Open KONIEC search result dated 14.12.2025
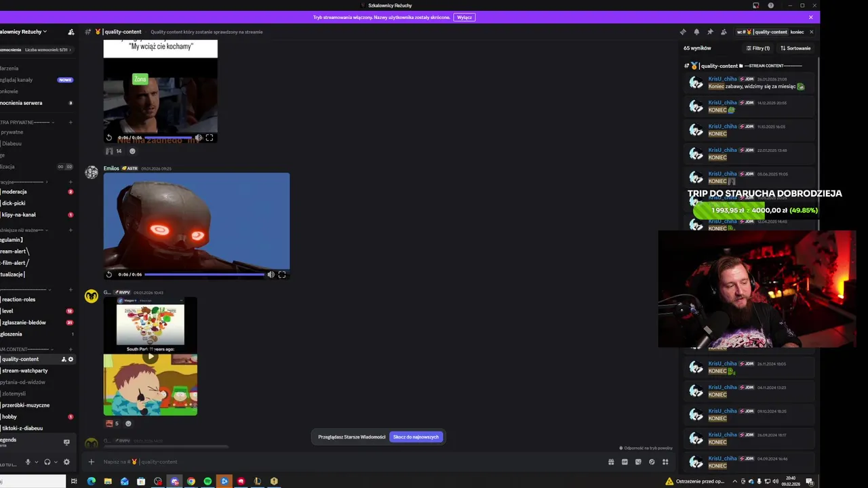This screenshot has width=868, height=488. tap(748, 106)
